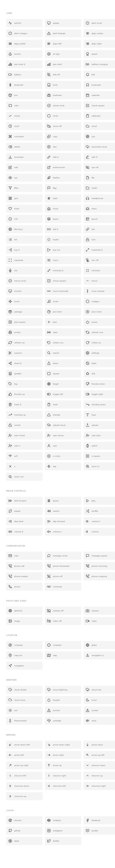Select the compass icon
This screenshot has height=868, width=115.
click(x=10, y=645)
